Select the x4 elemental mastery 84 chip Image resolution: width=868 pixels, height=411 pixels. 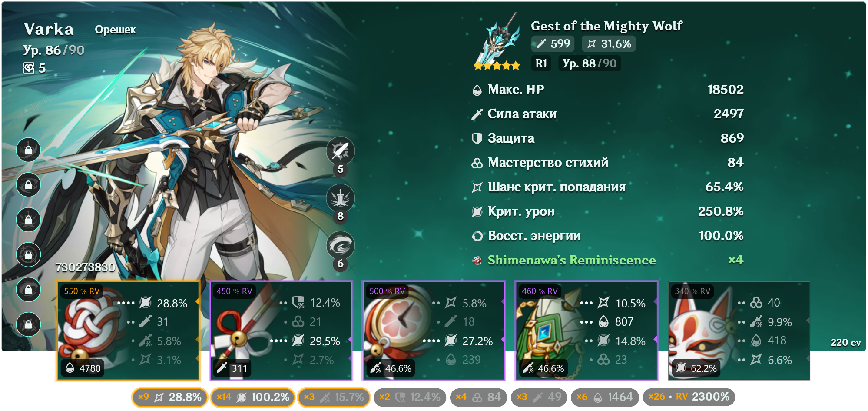[x=478, y=397]
